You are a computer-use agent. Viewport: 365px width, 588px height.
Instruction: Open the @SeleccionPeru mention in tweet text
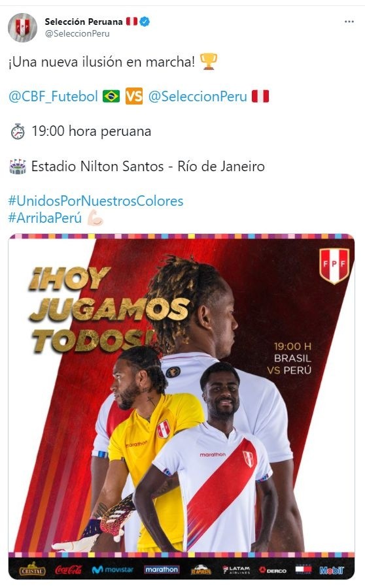click(x=198, y=97)
